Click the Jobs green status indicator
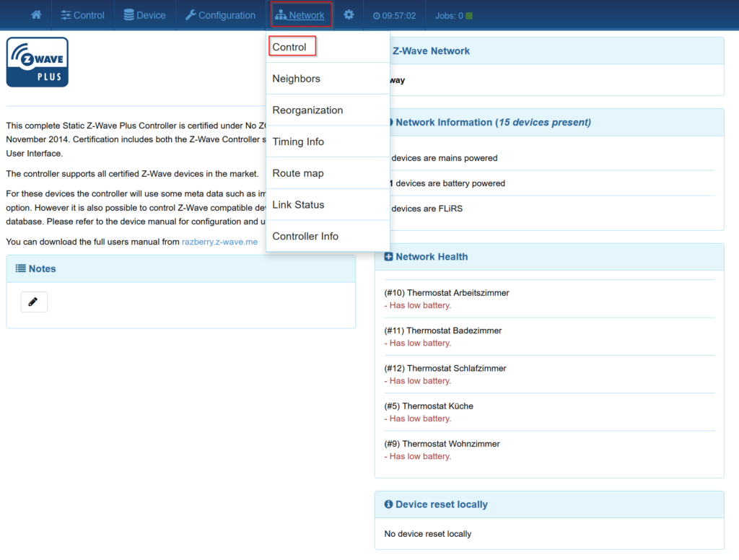Viewport: 739px width, 560px height. click(x=469, y=16)
